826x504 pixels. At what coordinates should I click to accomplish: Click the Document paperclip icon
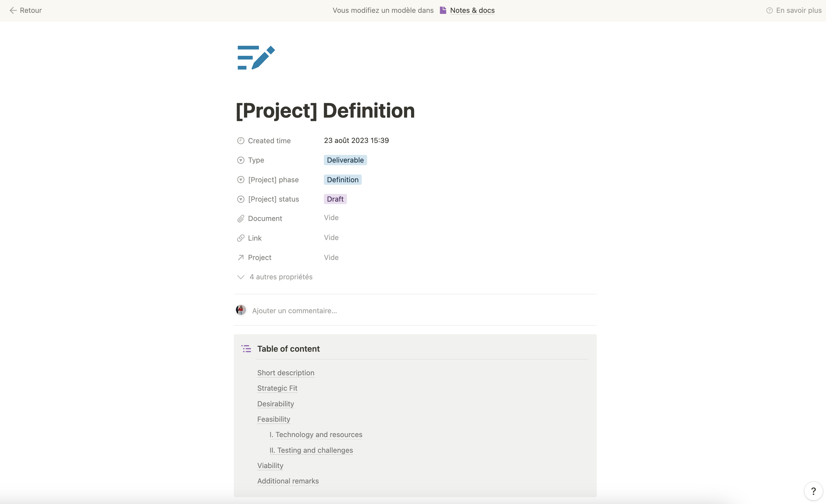pos(241,219)
